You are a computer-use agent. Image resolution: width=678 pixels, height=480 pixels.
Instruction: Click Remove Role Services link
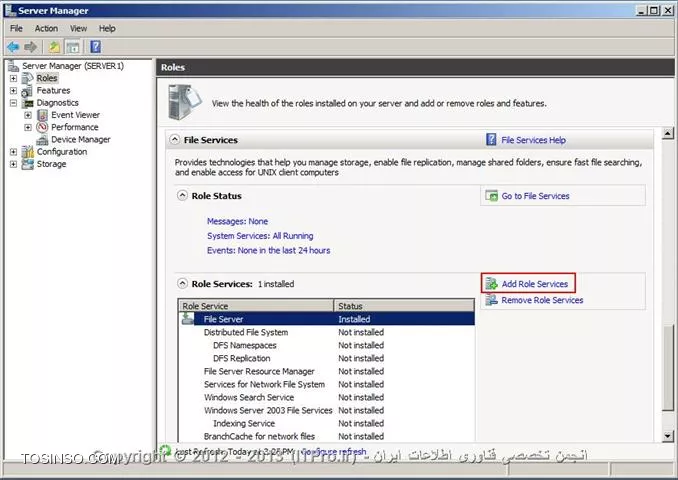(x=542, y=300)
